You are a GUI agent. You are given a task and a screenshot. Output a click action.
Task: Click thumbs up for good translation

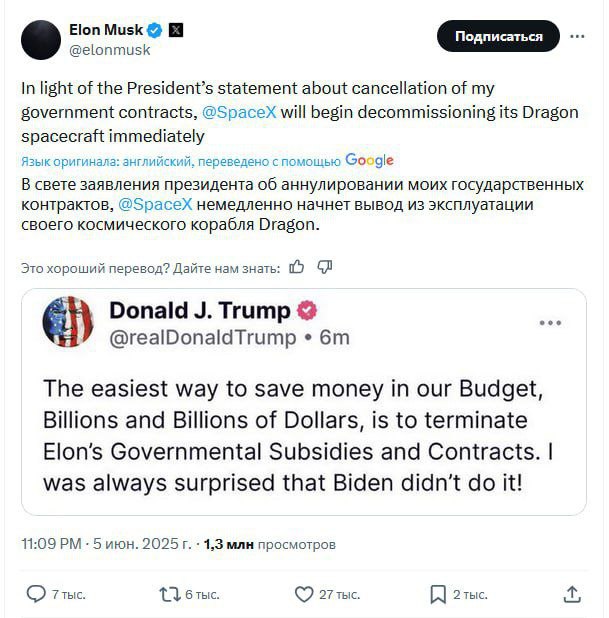[297, 267]
